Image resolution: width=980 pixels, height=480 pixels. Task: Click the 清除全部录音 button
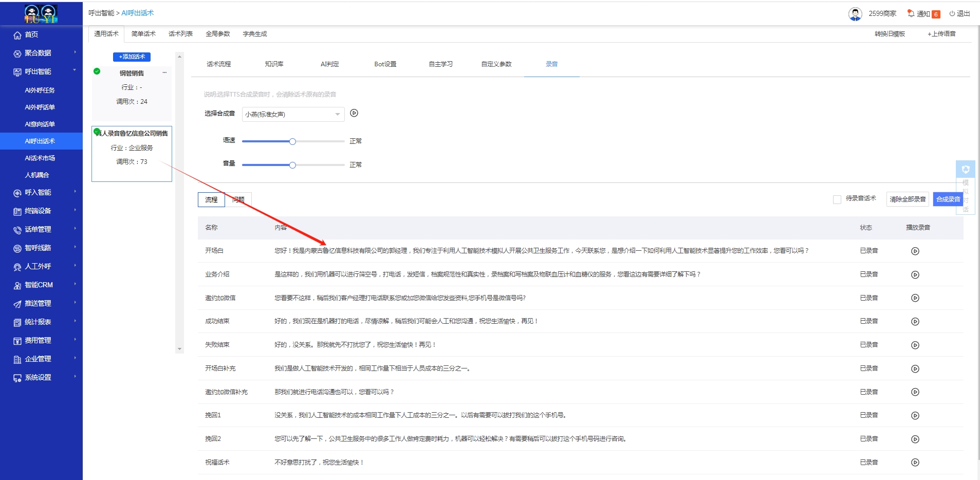click(907, 199)
